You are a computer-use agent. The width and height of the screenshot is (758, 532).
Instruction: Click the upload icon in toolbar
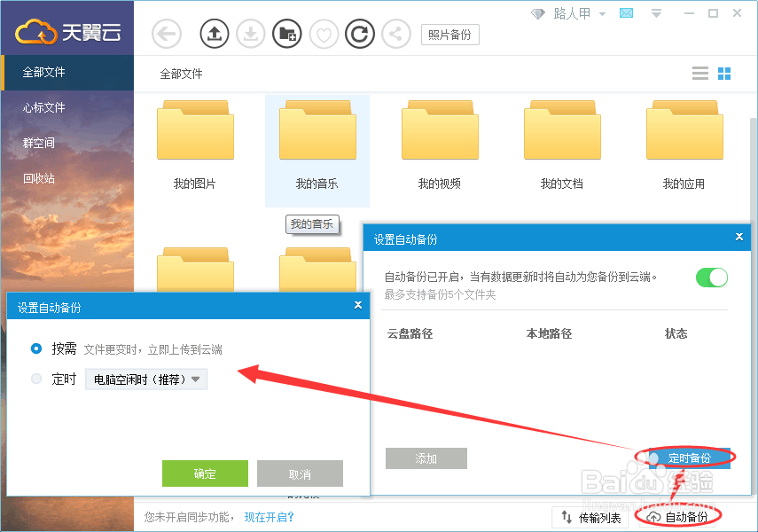click(x=213, y=34)
